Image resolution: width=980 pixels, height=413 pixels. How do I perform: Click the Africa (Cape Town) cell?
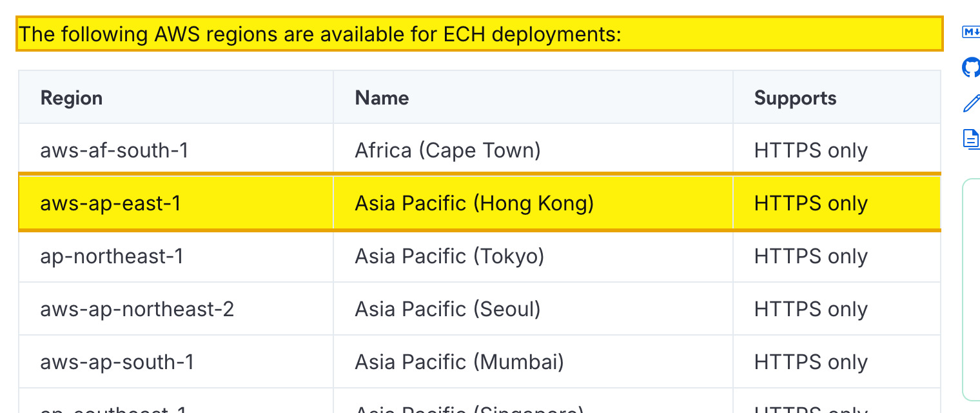click(x=533, y=150)
